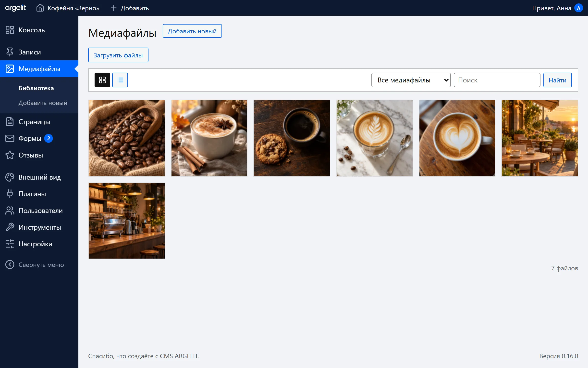Switch to list view
Viewport: 588px width, 368px height.
tap(120, 80)
